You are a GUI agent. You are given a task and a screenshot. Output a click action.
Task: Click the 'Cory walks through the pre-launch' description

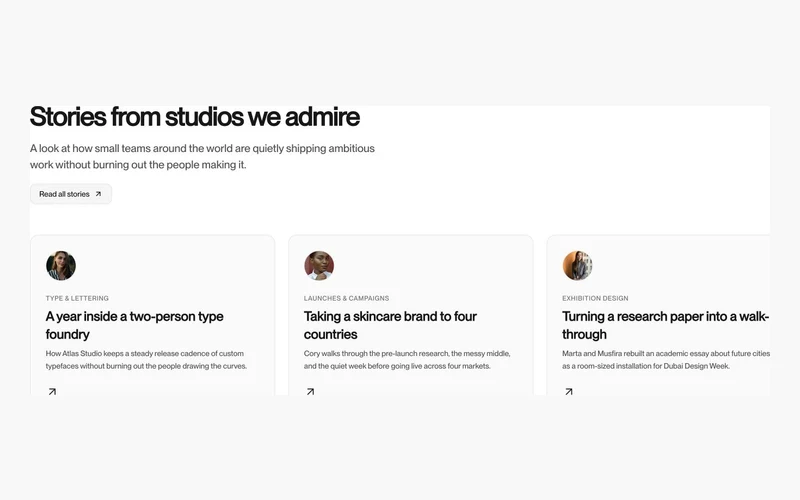pos(407,359)
